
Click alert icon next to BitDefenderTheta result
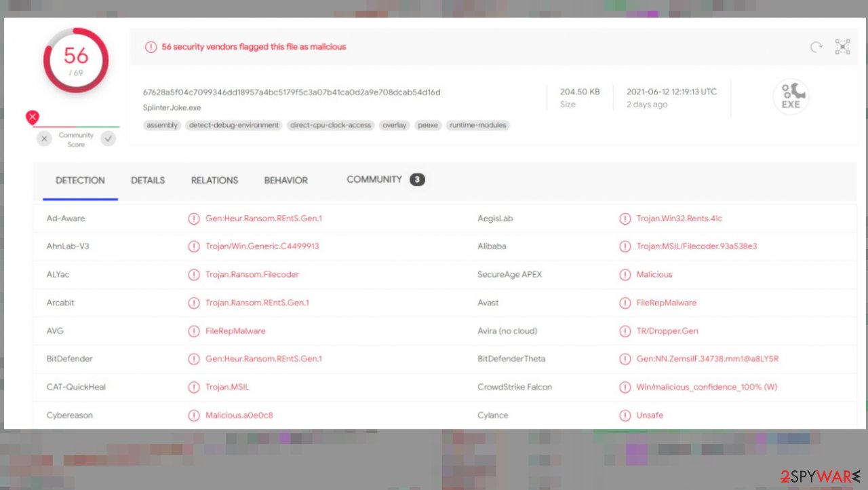point(625,359)
